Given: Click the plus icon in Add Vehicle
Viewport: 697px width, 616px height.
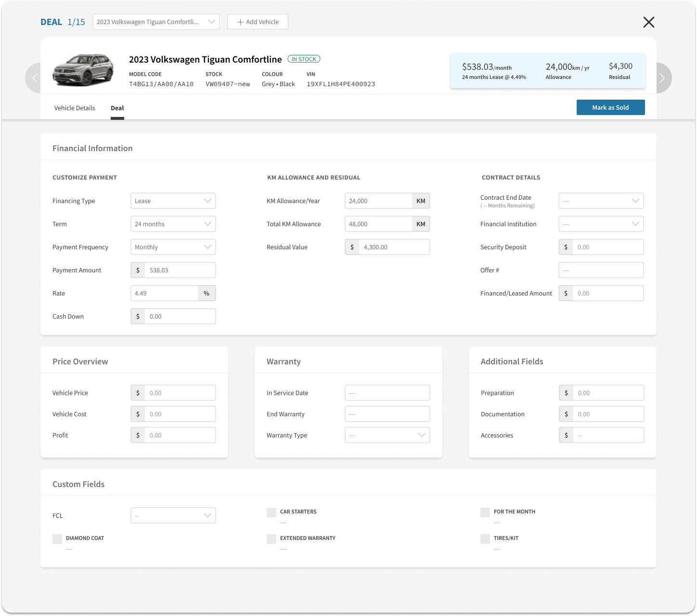Looking at the screenshot, I should (x=240, y=22).
